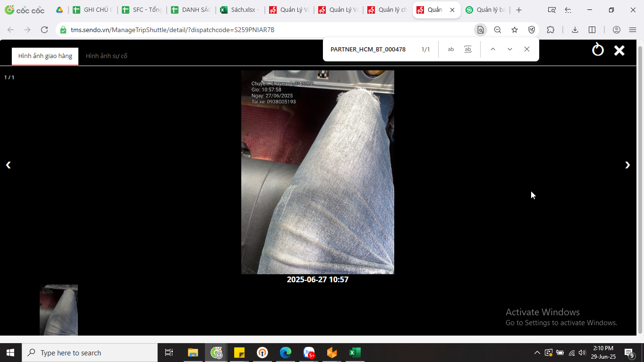Go to the next image arrow
Image resolution: width=644 pixels, height=362 pixels.
pos(627,165)
